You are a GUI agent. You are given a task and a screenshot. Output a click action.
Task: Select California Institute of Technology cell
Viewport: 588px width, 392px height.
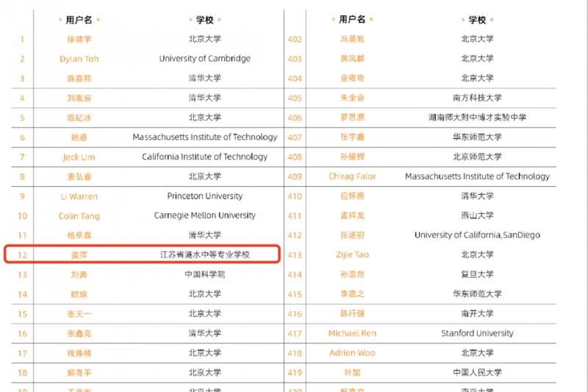click(204, 157)
